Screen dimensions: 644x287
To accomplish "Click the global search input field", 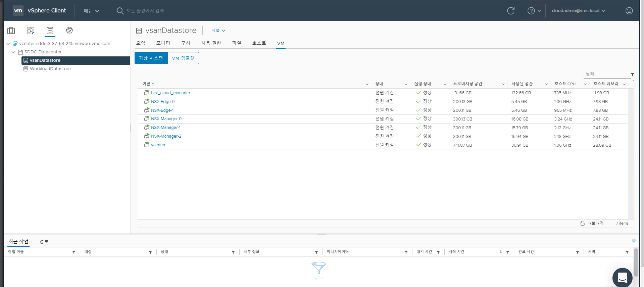I will (x=145, y=11).
